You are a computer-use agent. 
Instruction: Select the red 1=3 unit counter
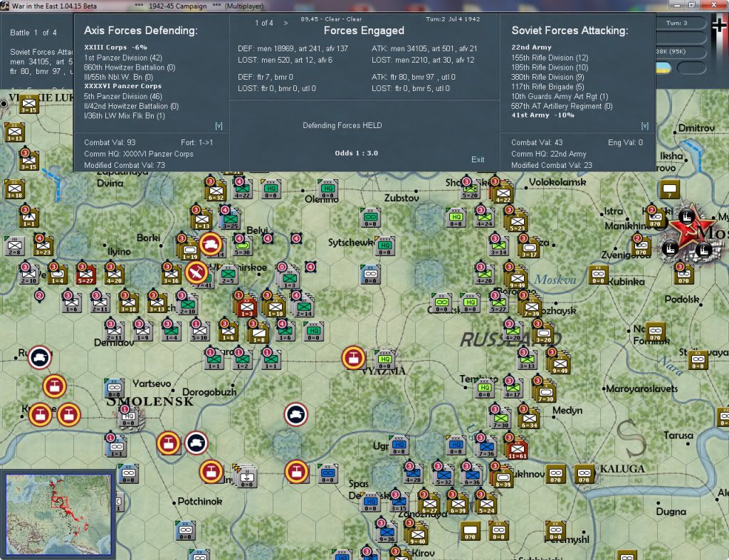pyautogui.click(x=246, y=307)
